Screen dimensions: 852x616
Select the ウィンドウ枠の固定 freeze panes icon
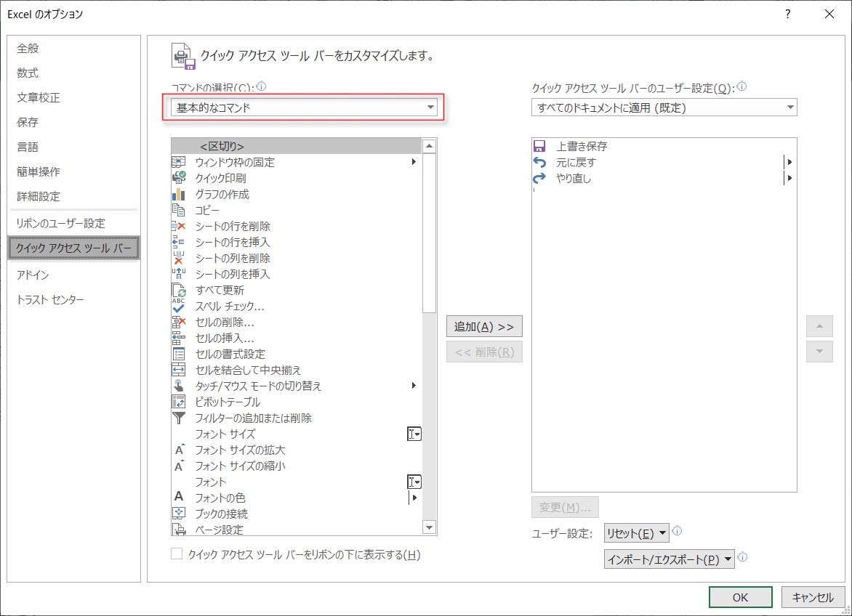coord(178,162)
